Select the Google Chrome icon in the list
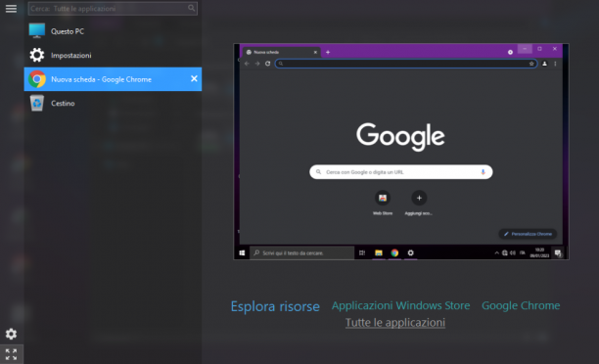The width and height of the screenshot is (599, 364). point(37,79)
